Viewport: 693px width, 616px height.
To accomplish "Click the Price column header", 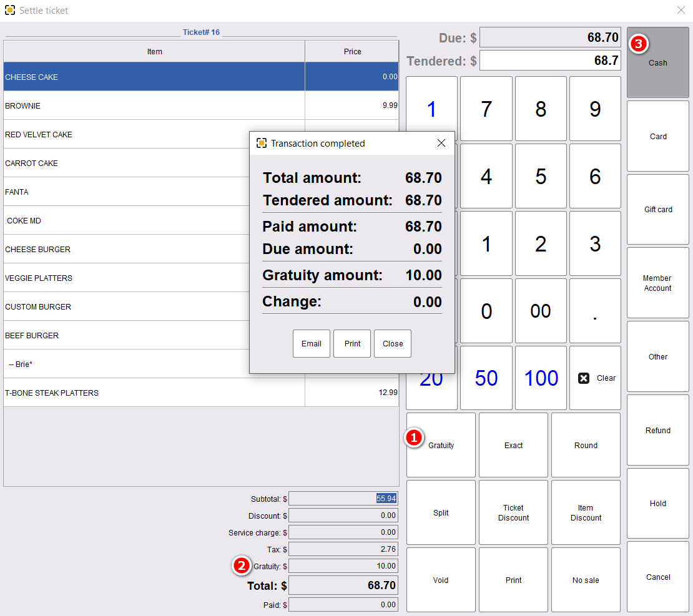I will pos(352,51).
